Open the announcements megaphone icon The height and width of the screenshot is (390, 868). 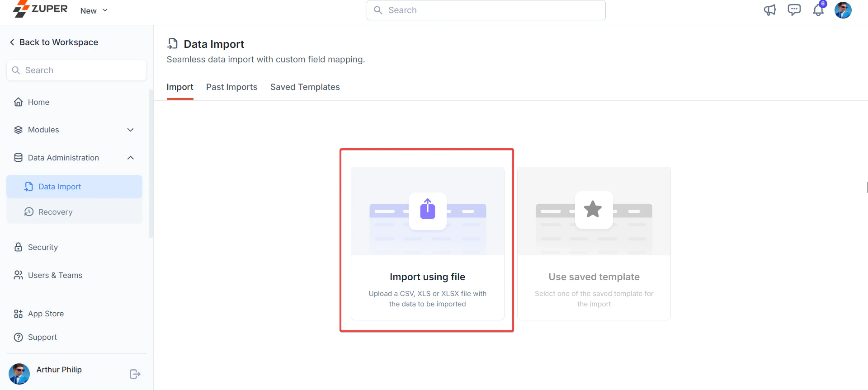click(769, 10)
